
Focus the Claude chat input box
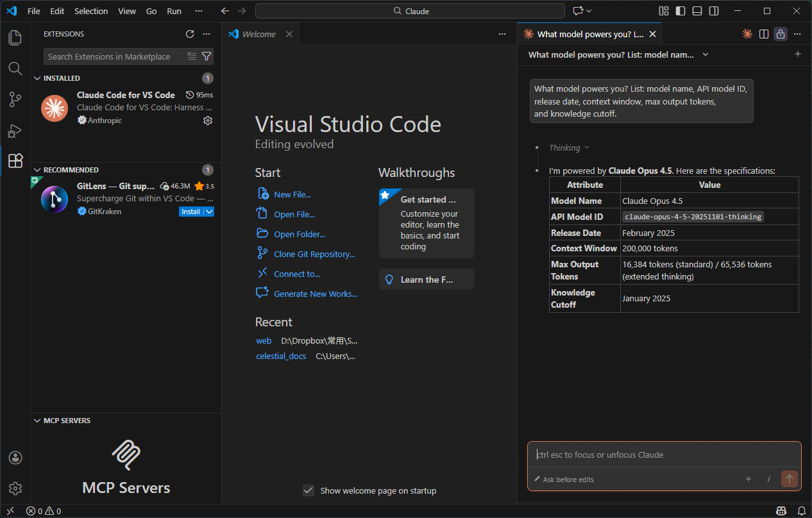click(x=664, y=455)
